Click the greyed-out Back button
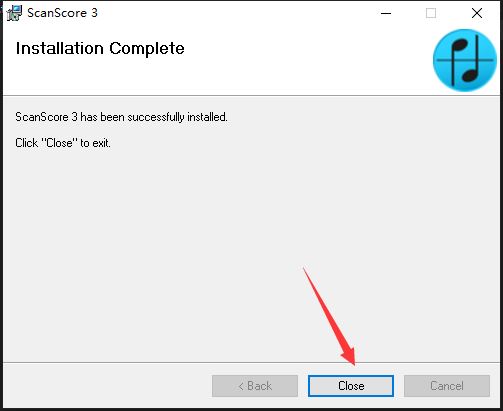 point(255,386)
